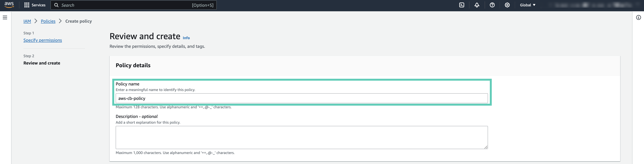Expand the hamburger side navigation
Viewport: 644px width, 164px height.
pos(5,17)
